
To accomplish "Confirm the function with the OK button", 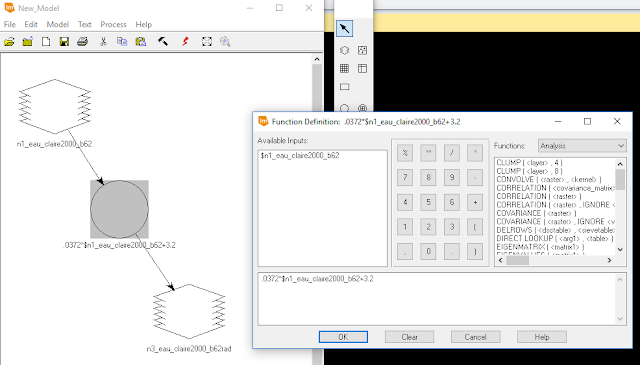I will [343, 337].
